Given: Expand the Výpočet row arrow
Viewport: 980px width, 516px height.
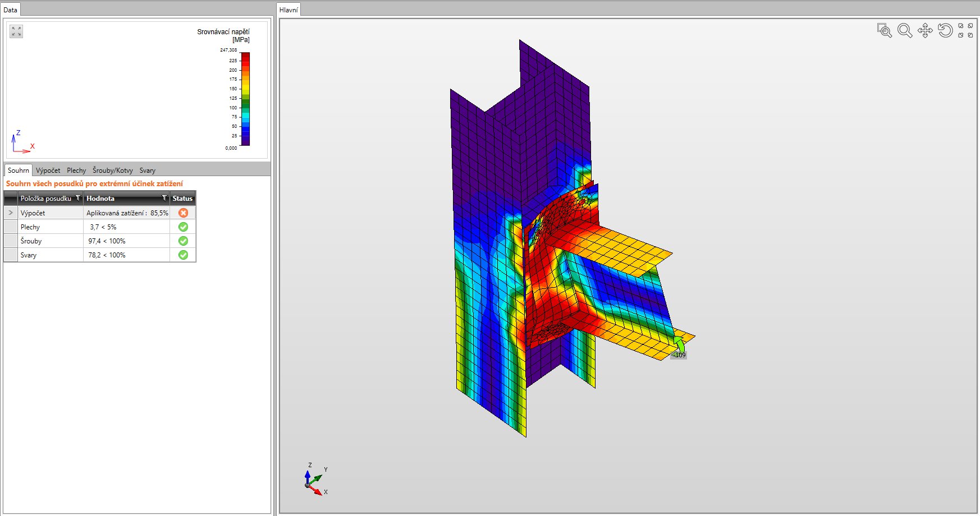Looking at the screenshot, I should [x=11, y=213].
